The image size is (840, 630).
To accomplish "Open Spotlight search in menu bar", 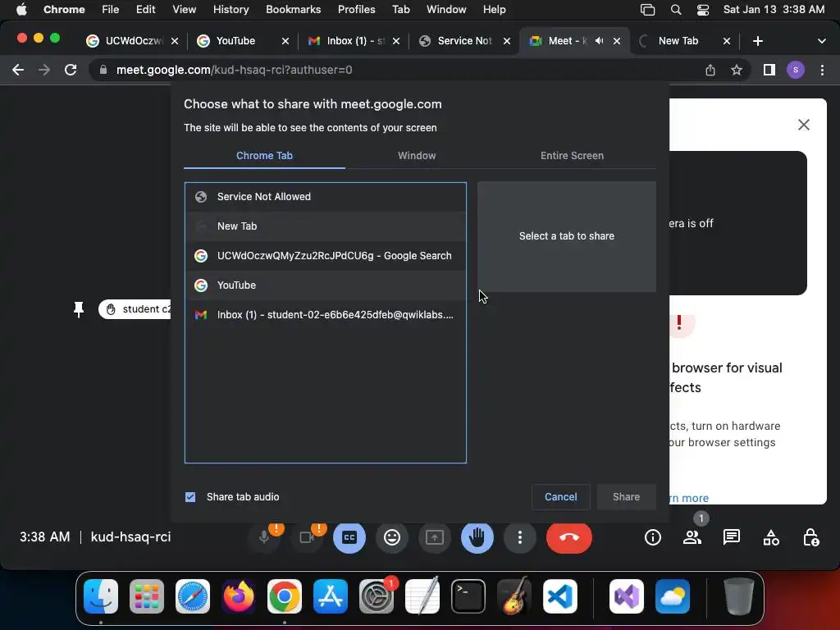I will pos(676,10).
